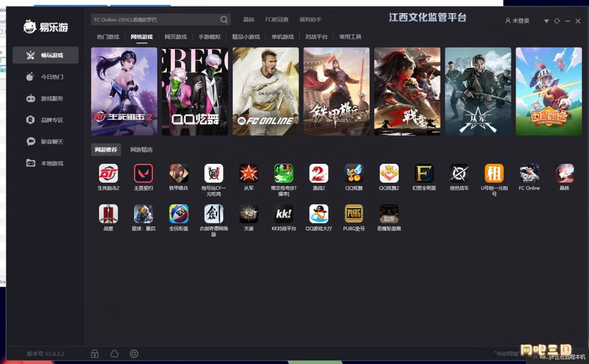589x364 pixels.
Task: Select the 网络游戏 tab
Action: (x=141, y=37)
